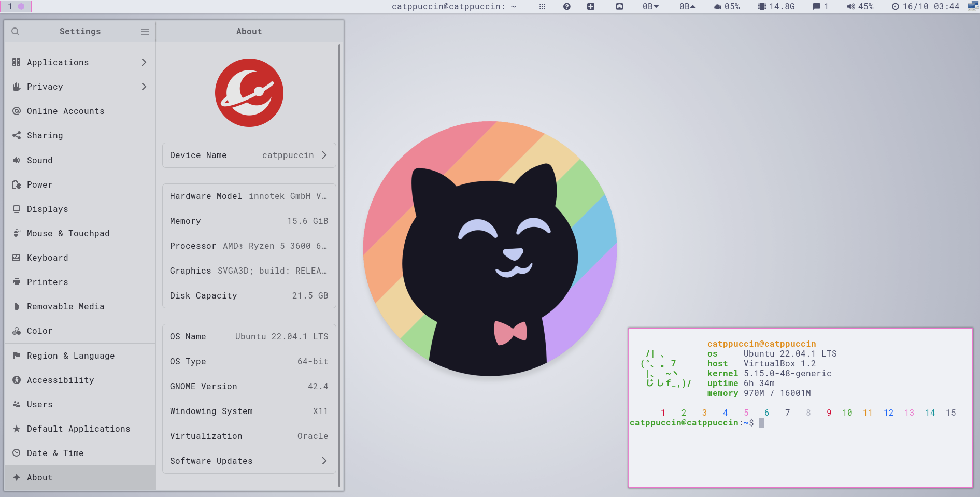Expand the Applications chevron arrow
The height and width of the screenshot is (497, 980).
(x=144, y=62)
